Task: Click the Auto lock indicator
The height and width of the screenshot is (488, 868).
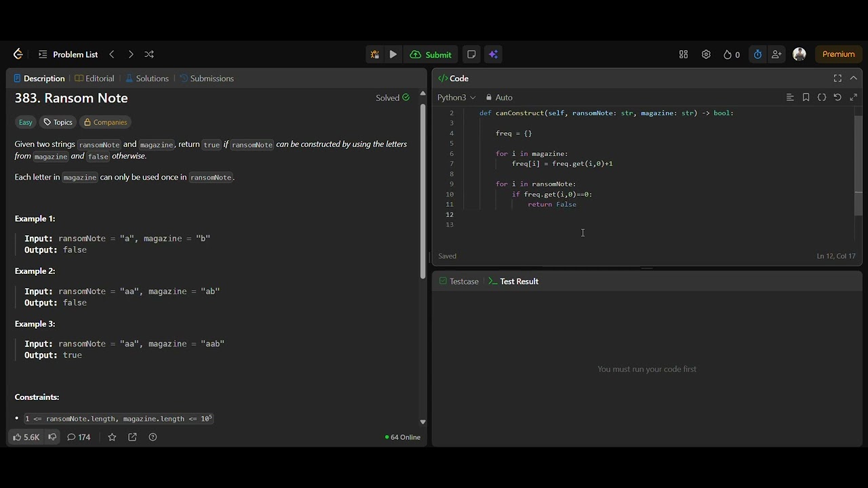Action: (x=499, y=98)
